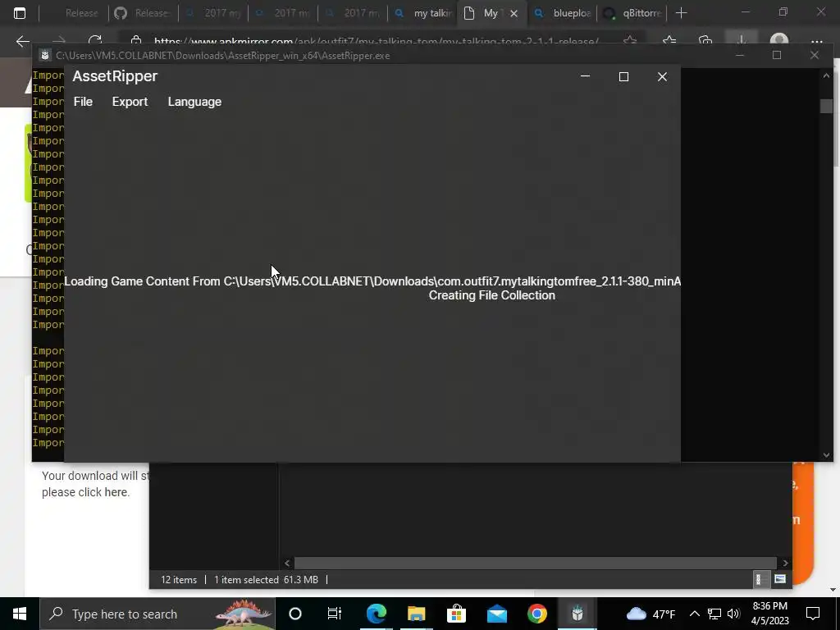The image size is (840, 630).
Task: Open File Explorer from taskbar
Action: coord(416,614)
